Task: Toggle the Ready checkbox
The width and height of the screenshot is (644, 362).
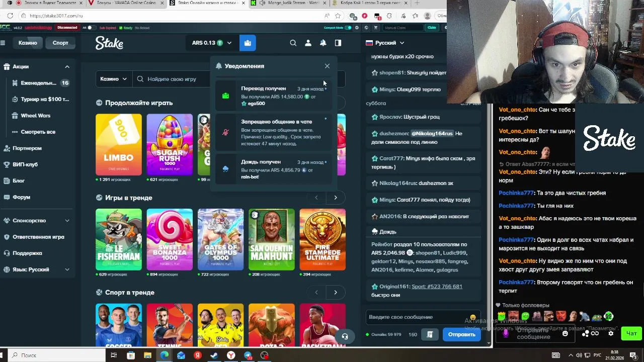Action: tap(121, 28)
